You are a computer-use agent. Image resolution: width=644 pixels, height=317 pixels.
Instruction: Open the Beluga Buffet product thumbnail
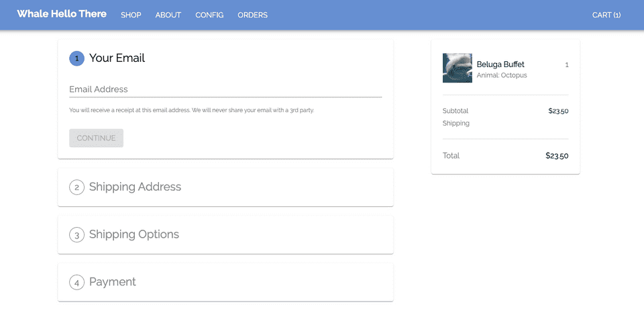[x=457, y=68]
